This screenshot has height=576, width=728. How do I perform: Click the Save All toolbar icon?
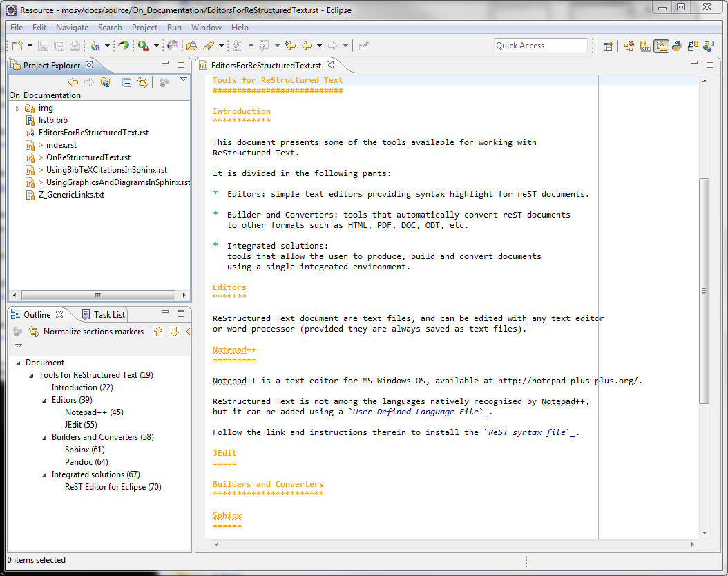(x=59, y=46)
